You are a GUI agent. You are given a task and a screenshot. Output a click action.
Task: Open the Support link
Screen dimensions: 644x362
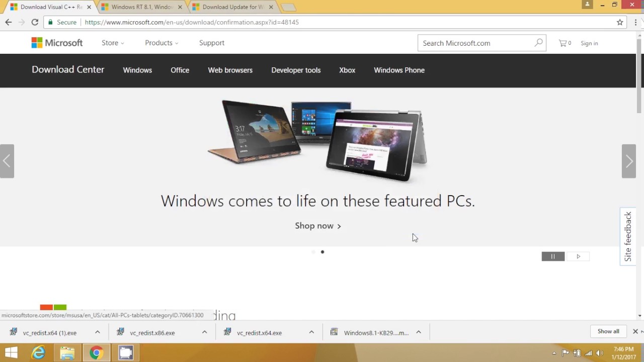212,43
